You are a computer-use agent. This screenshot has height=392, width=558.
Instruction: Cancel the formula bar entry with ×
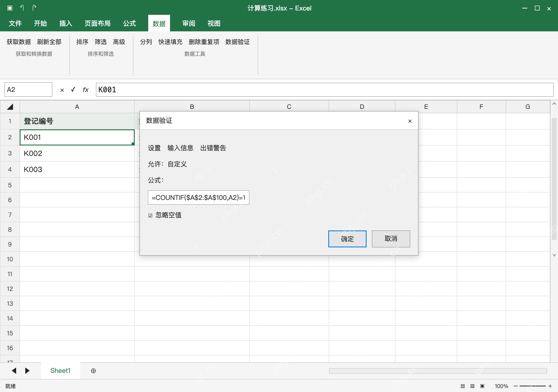click(62, 90)
